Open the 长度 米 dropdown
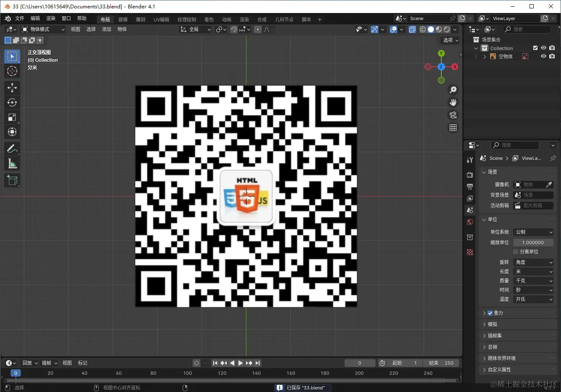This screenshot has height=392, width=561. tap(533, 272)
